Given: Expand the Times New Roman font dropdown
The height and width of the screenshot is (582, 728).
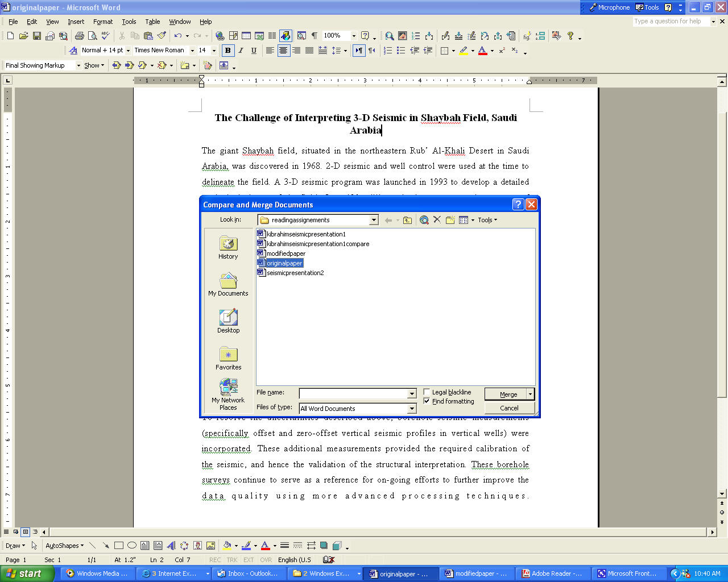Looking at the screenshot, I should click(192, 51).
